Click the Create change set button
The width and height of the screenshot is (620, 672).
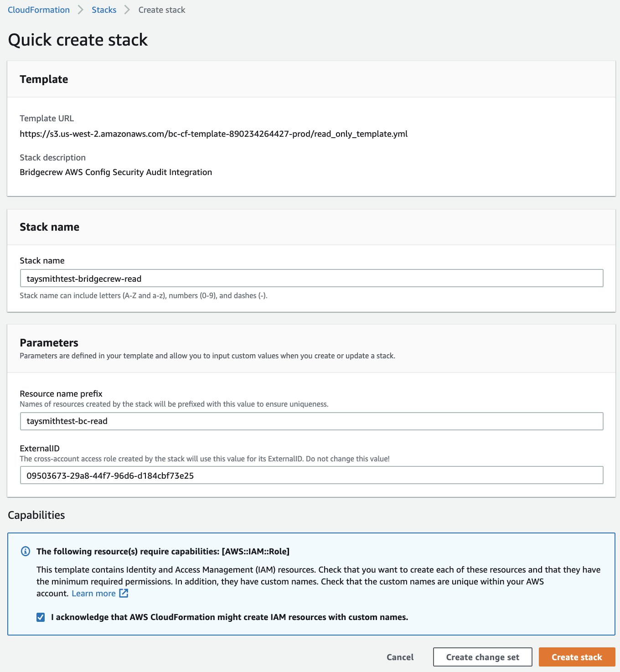click(482, 657)
